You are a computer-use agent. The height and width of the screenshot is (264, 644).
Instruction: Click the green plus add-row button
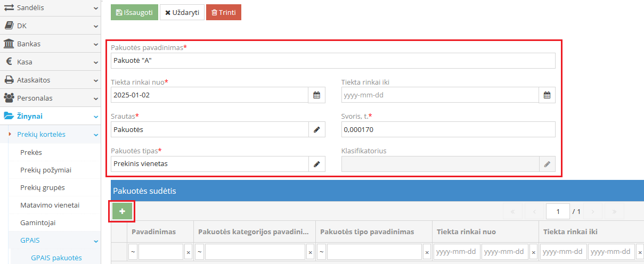[x=122, y=211]
